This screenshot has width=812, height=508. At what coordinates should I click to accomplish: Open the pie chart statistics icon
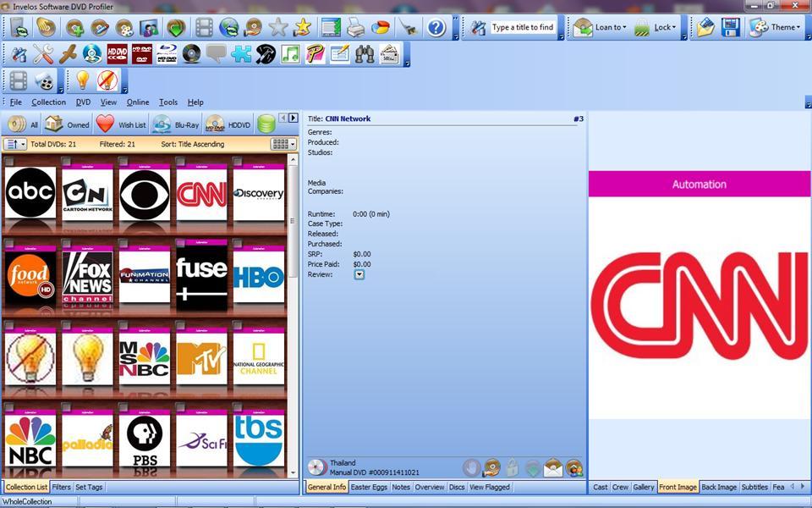pyautogui.click(x=381, y=27)
